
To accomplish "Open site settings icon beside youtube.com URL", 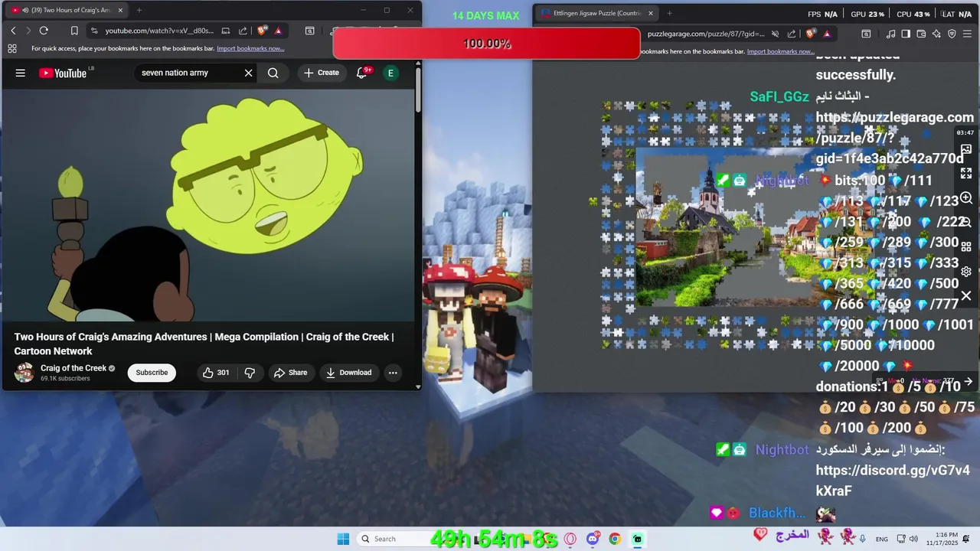I will click(x=94, y=31).
